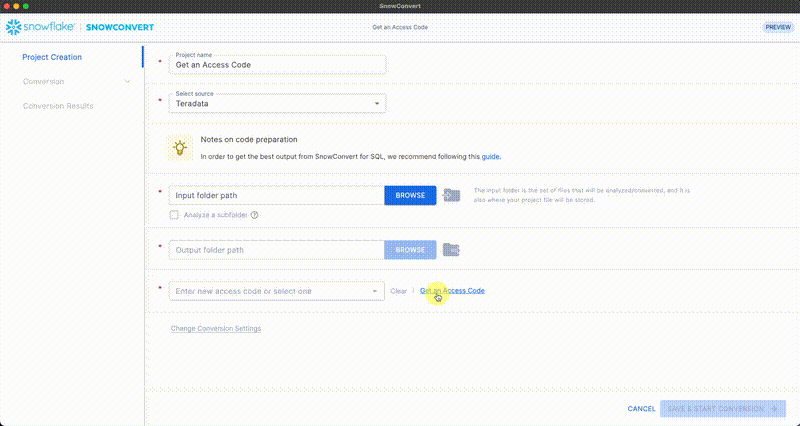Click Change Conversion Settings link
This screenshot has height=426, width=800.
(x=216, y=328)
